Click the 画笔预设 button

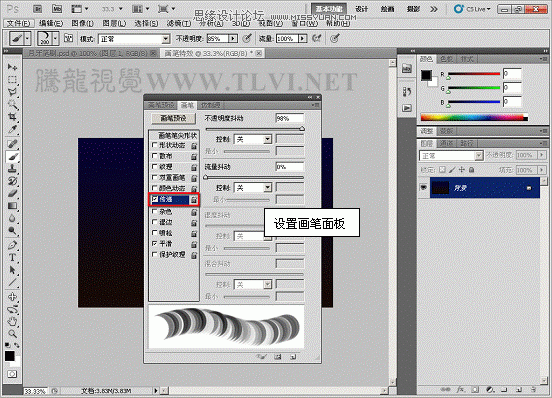point(173,118)
